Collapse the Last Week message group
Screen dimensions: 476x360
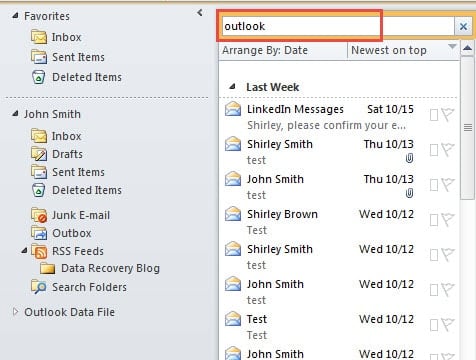232,87
